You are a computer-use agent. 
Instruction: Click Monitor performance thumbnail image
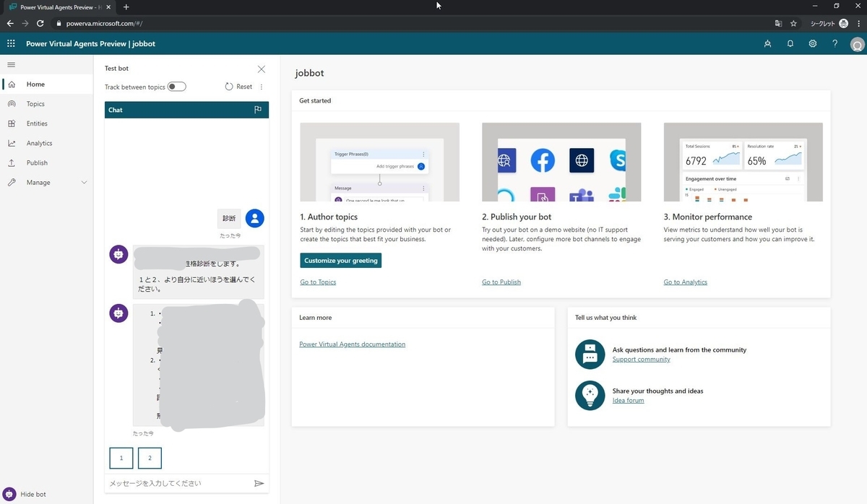(x=743, y=162)
